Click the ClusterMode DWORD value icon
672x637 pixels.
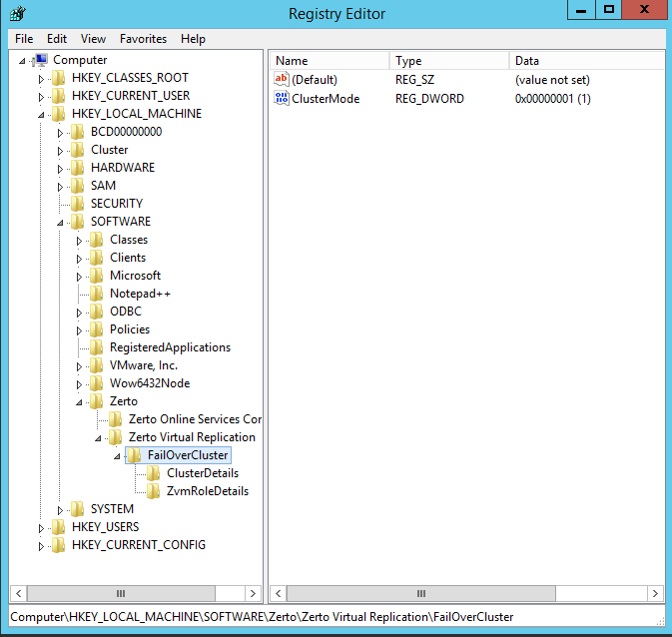282,98
